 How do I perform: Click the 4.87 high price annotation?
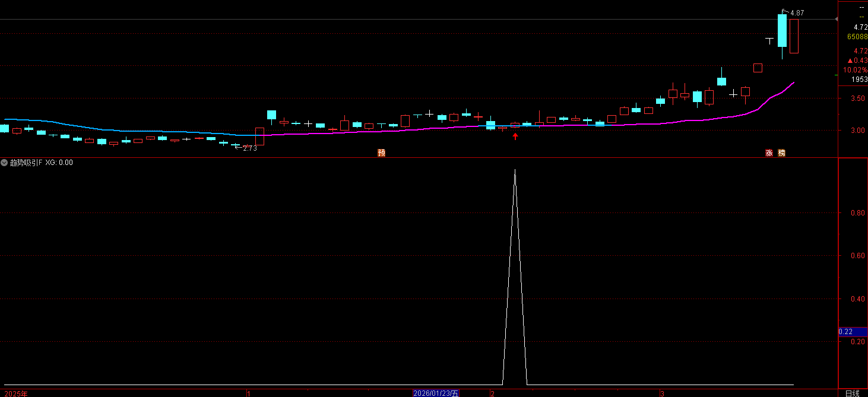point(797,12)
